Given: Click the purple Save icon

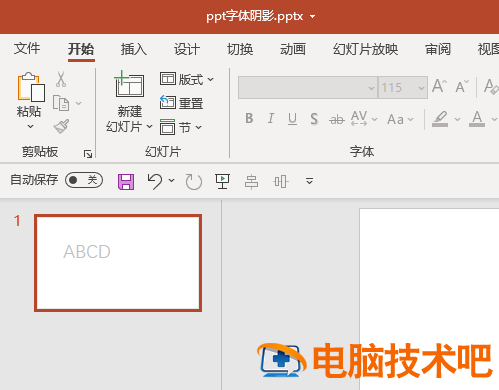Looking at the screenshot, I should coord(126,182).
